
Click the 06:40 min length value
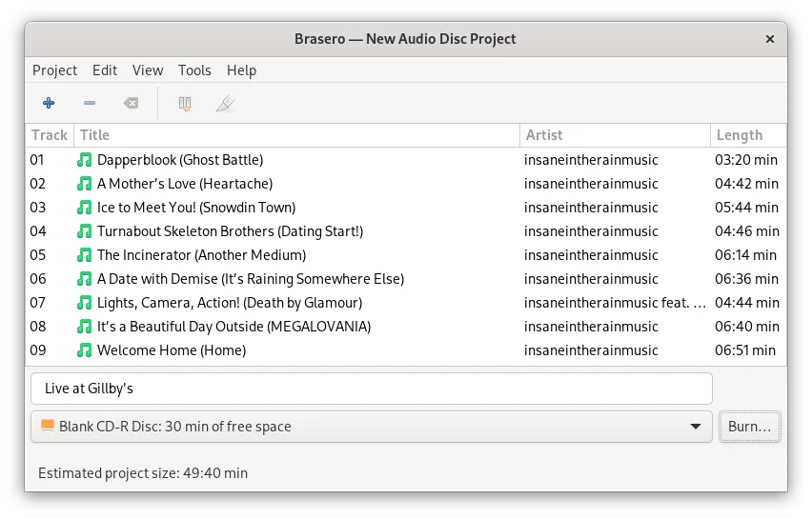point(747,327)
